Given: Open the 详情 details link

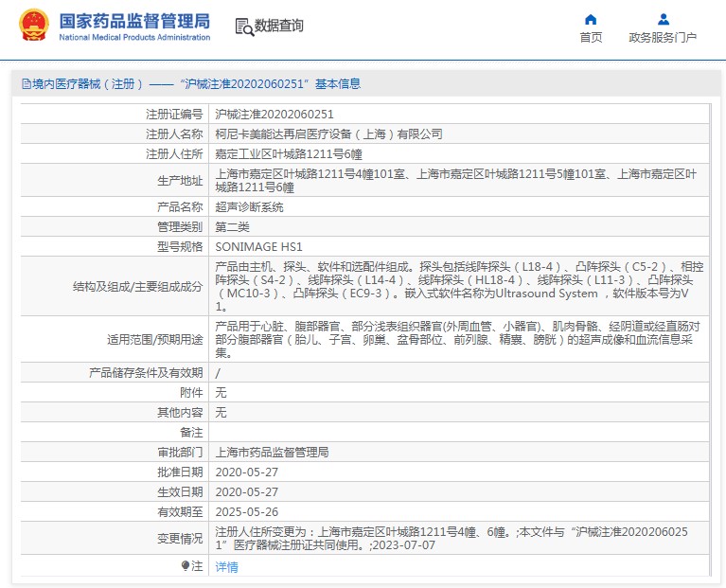Looking at the screenshot, I should (x=226, y=567).
